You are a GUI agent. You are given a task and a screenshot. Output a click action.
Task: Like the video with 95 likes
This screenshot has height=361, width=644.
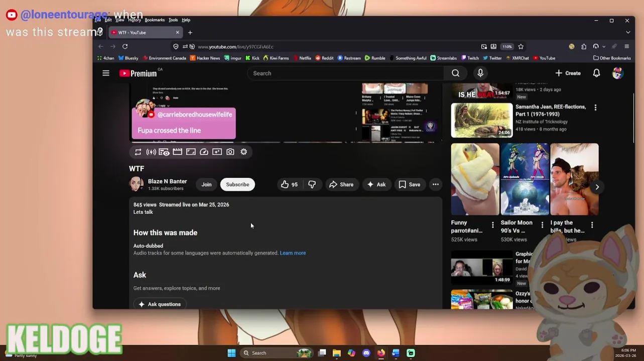289,185
